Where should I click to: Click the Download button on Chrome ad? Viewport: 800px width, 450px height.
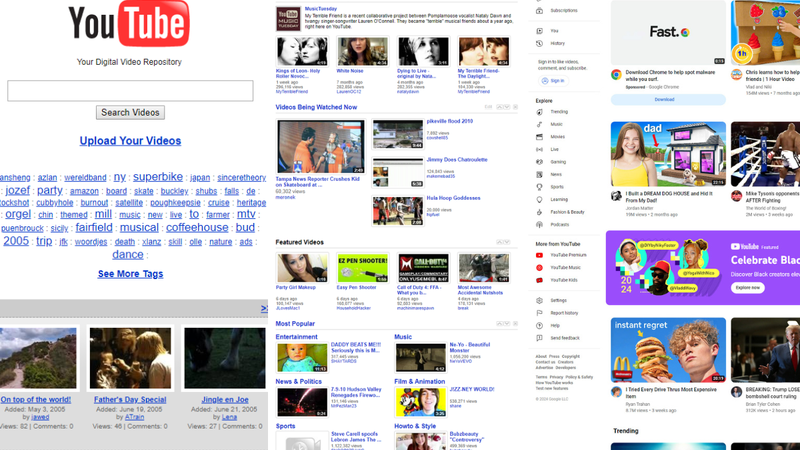(x=668, y=99)
